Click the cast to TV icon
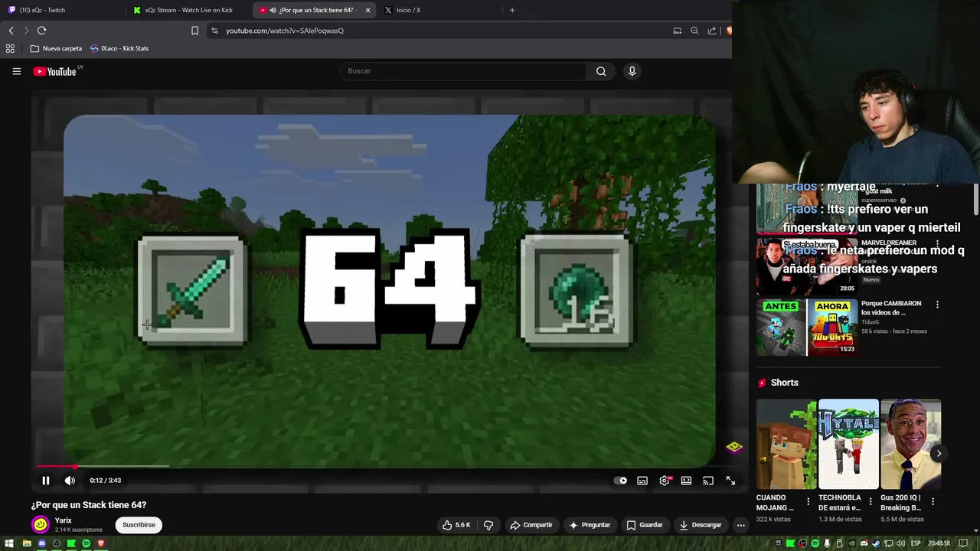980x551 pixels. [708, 481]
